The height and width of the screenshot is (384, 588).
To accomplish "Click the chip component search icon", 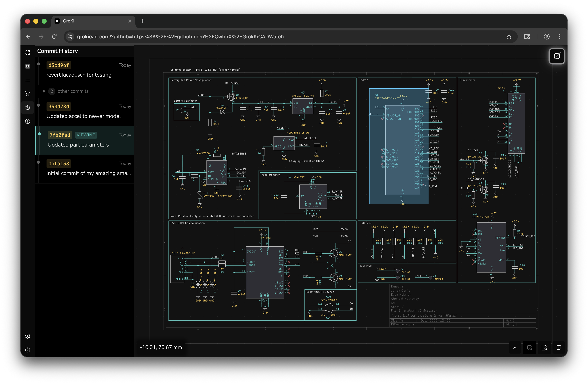I will tap(530, 347).
